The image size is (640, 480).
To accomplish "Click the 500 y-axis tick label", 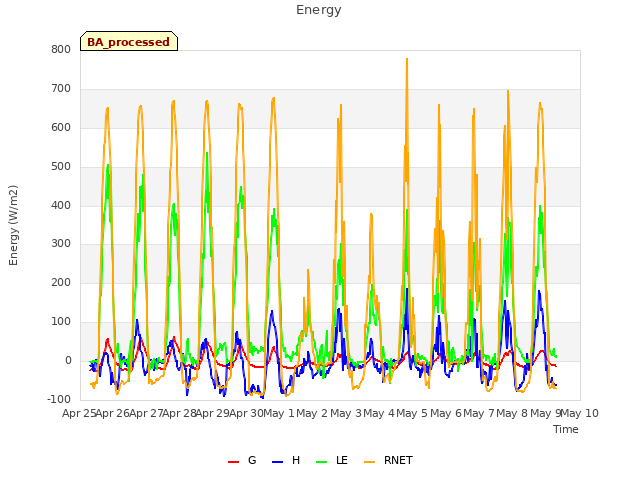I will click(x=61, y=167).
